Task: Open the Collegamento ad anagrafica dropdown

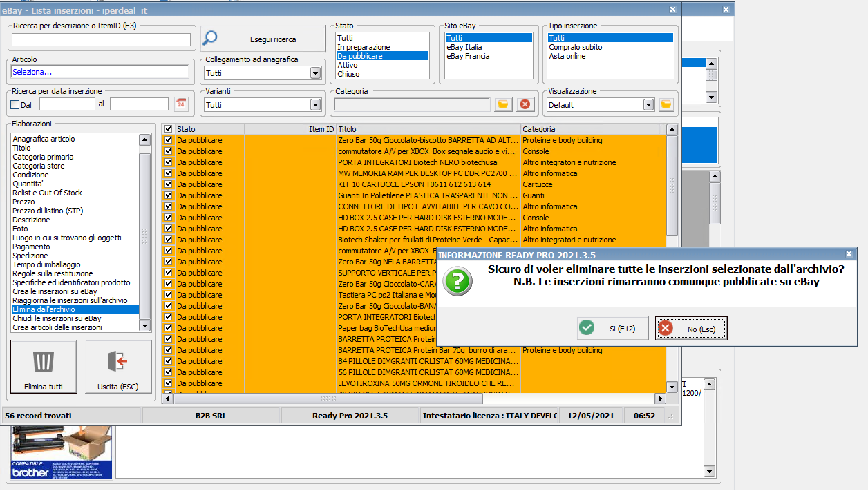Action: 315,73
